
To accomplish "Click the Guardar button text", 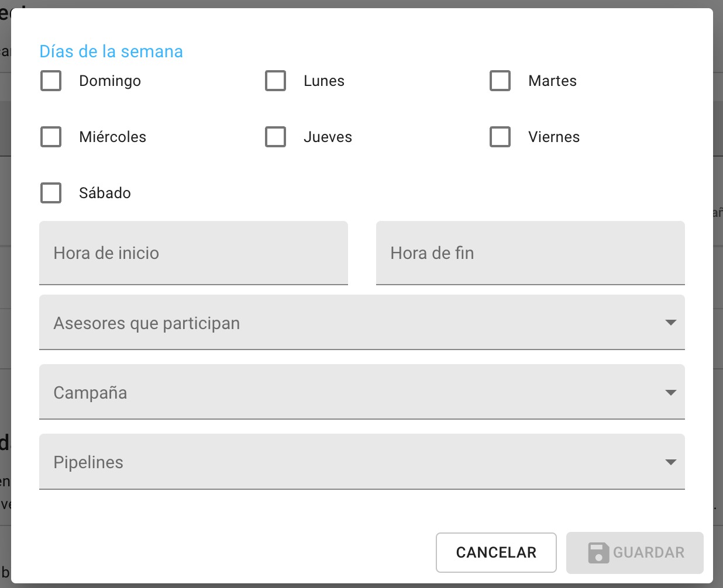I will click(x=649, y=552).
